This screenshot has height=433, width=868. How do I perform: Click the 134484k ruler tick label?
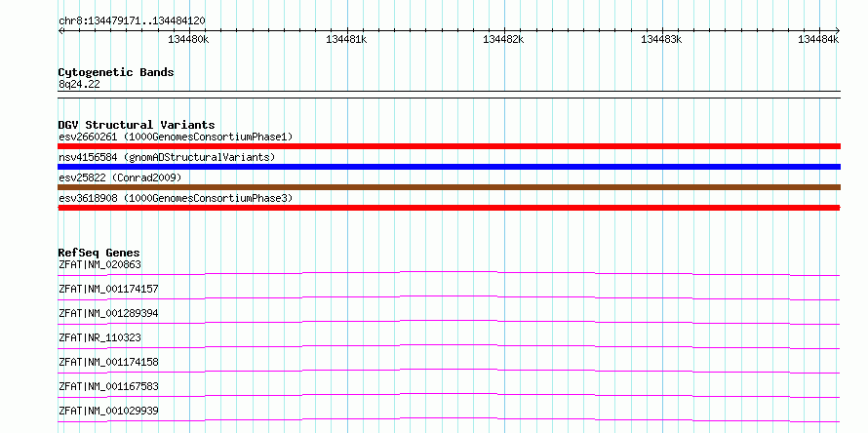coord(818,39)
